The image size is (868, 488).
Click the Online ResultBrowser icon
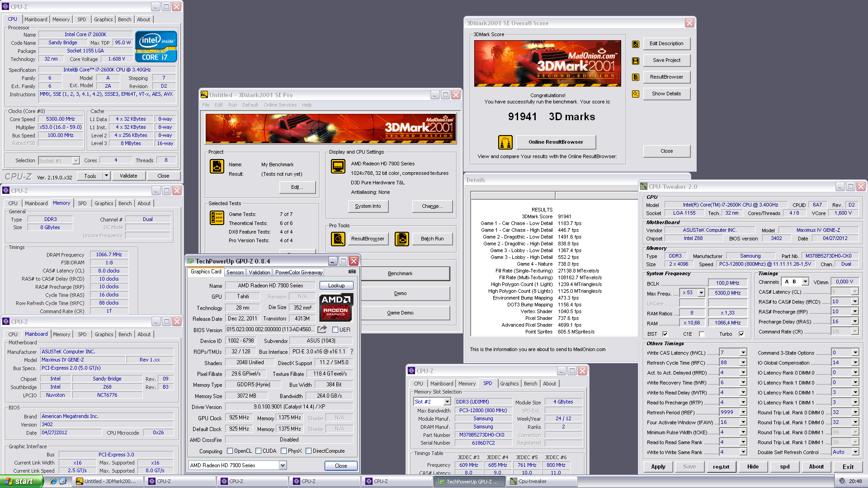click(x=505, y=142)
